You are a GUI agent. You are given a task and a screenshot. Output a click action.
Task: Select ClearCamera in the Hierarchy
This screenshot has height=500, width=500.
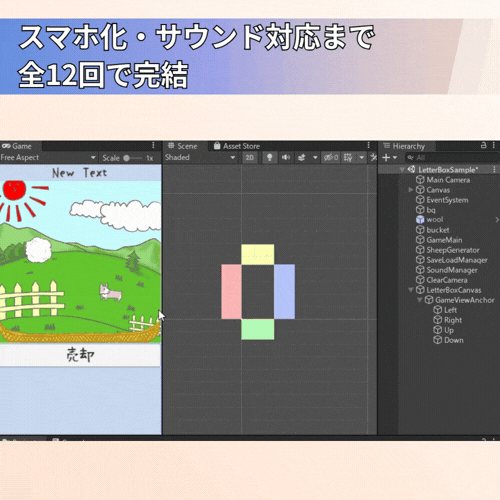click(x=447, y=280)
